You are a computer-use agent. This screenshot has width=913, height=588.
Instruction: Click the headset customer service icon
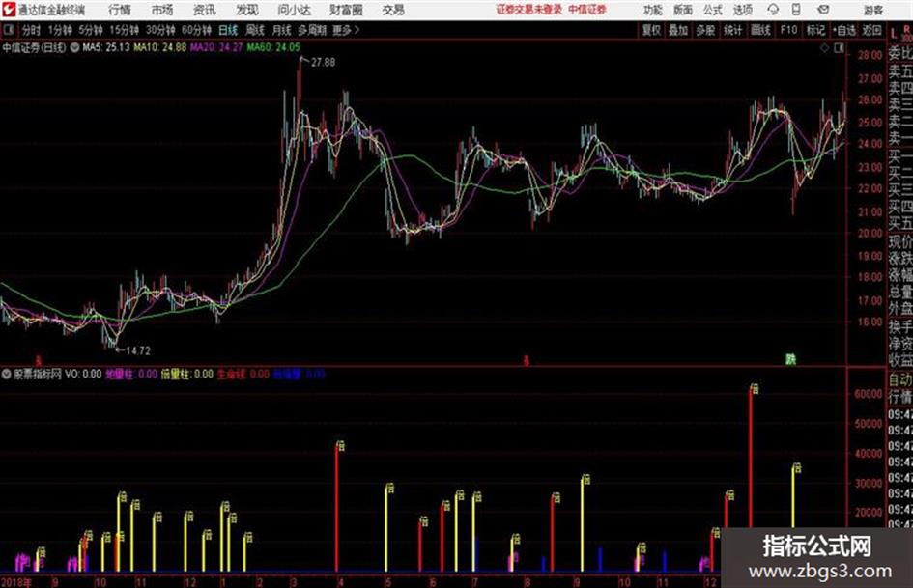click(x=773, y=10)
